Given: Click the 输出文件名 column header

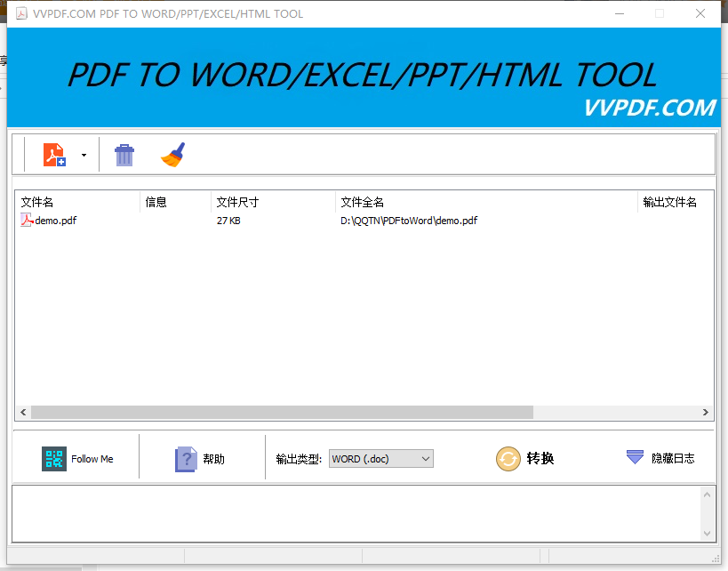Looking at the screenshot, I should (x=676, y=202).
